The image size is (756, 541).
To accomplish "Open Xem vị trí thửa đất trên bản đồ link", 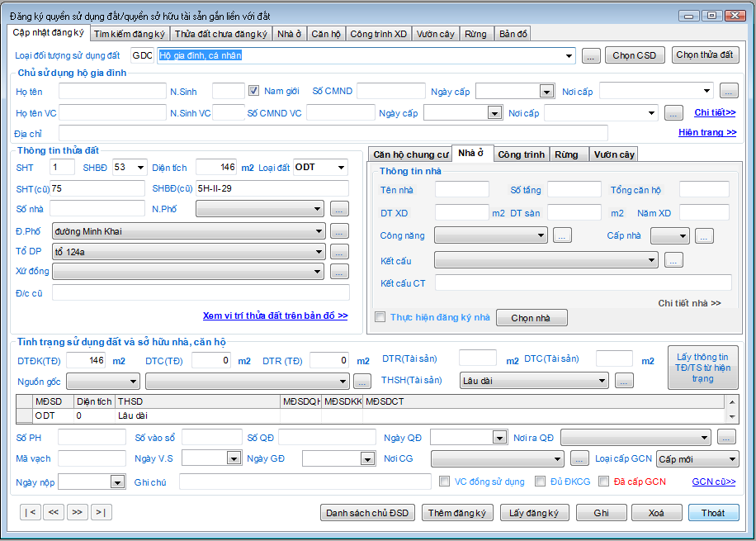I will (275, 316).
